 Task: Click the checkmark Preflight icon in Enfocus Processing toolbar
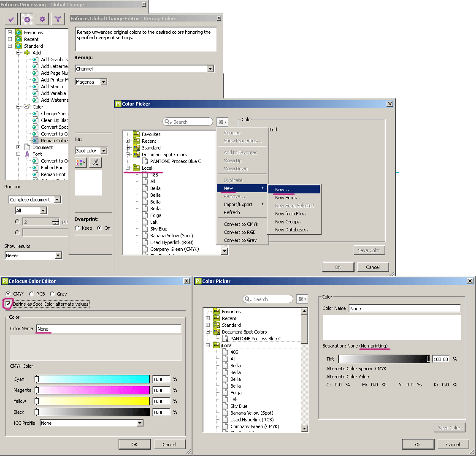pos(11,19)
